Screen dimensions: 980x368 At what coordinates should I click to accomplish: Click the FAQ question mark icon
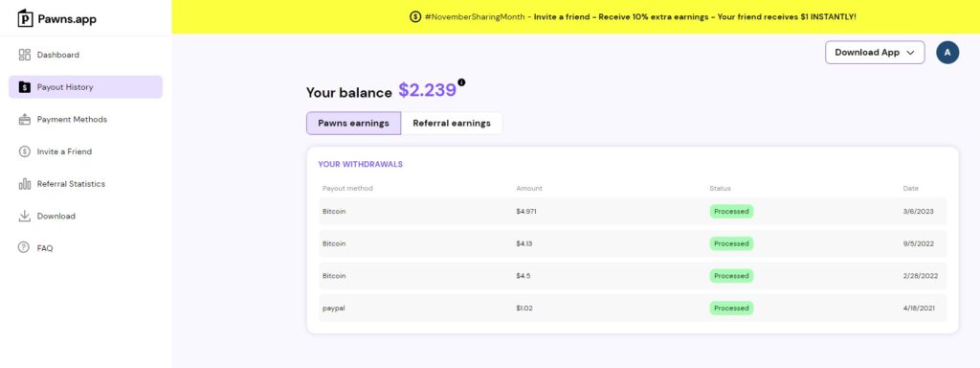pos(24,248)
